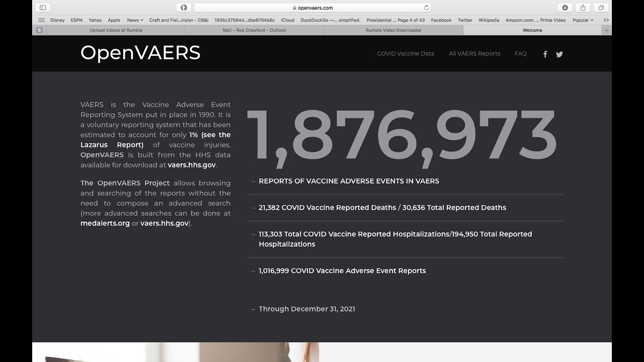Open the downloads icon in toolbar

(565, 8)
